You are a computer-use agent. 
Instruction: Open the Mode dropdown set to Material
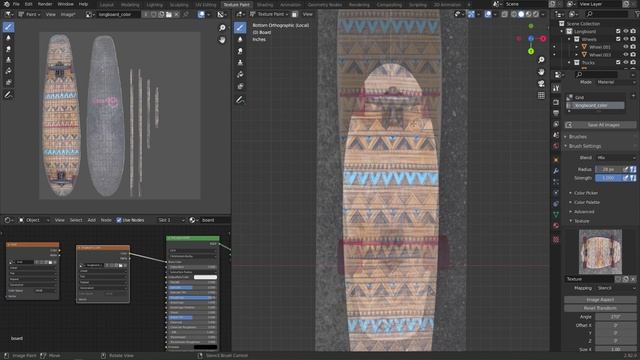616,82
